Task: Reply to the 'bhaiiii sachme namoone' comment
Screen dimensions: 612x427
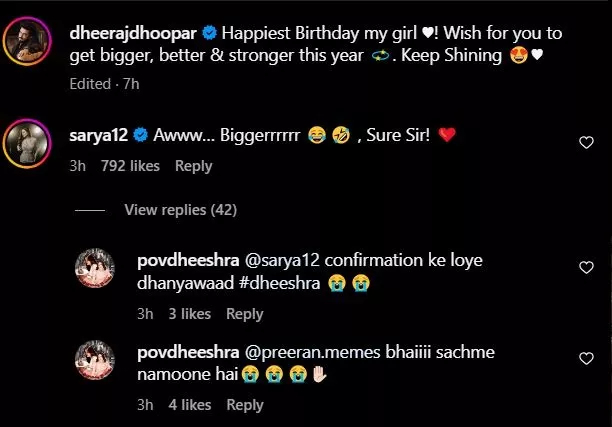Action: coord(244,405)
